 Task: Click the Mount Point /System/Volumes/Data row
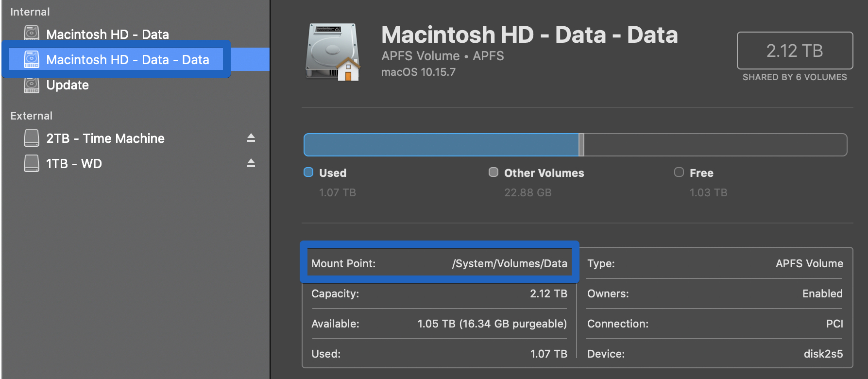pos(439,263)
